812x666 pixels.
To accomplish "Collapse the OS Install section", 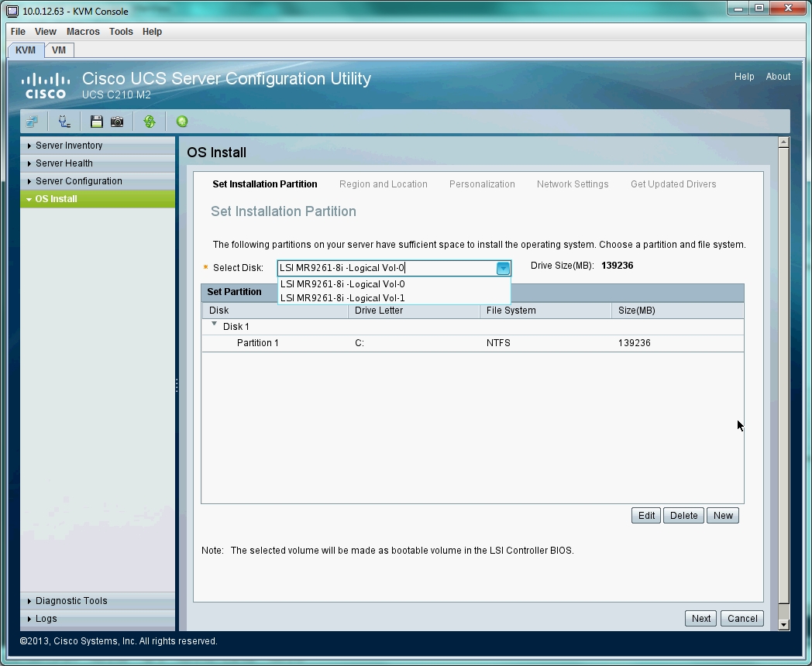I will [98, 199].
